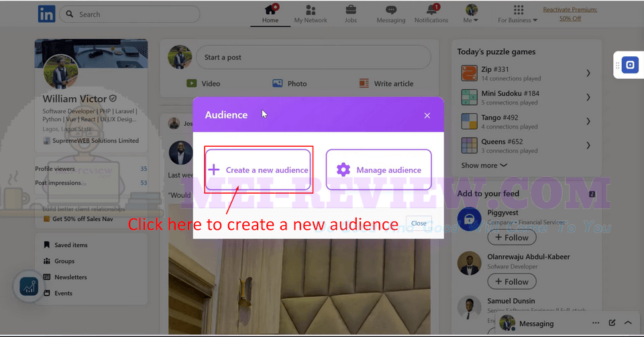The height and width of the screenshot is (337, 644).
Task: Open Olanrewaju Abdul-Kabeer profile picture
Action: [470, 263]
